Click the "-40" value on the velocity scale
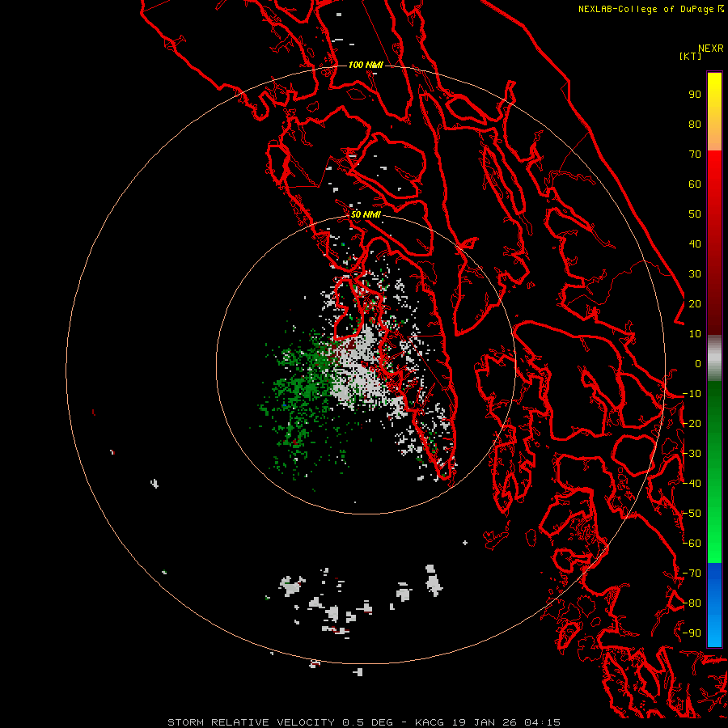Screen dimensions: 728x728 (x=692, y=484)
